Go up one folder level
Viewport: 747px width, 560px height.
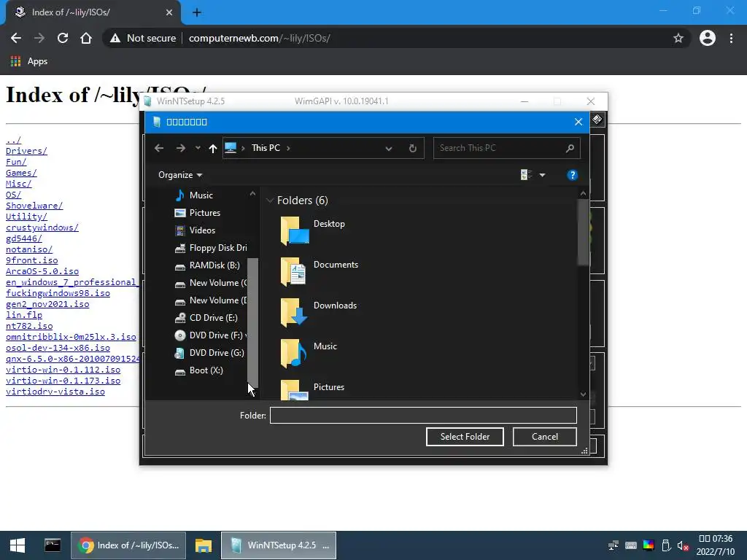[x=213, y=148]
